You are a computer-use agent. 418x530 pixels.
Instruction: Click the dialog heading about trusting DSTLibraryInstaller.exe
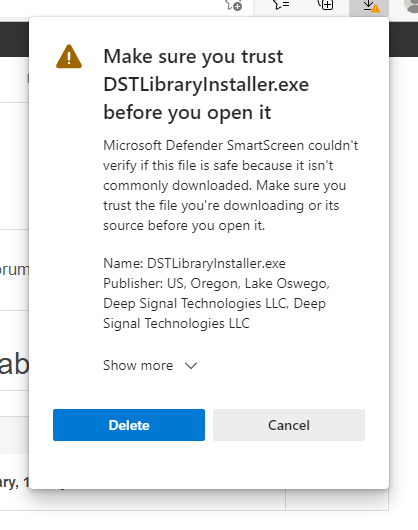pyautogui.click(x=206, y=84)
